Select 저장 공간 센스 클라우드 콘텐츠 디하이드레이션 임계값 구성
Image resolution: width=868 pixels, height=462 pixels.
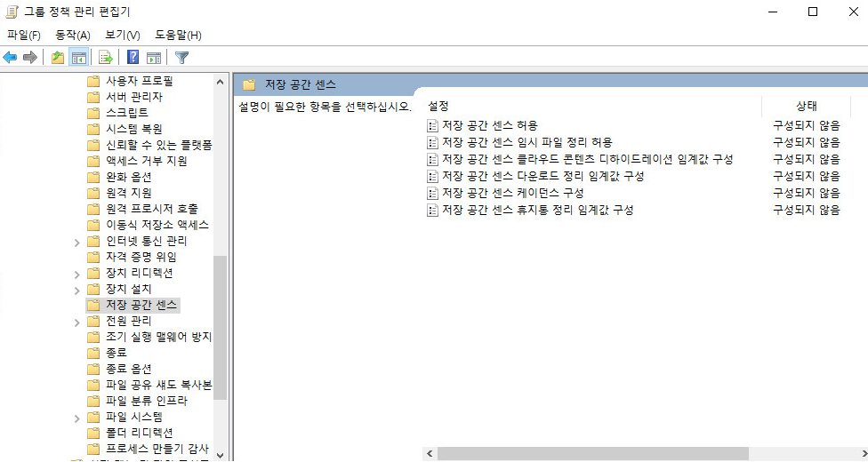pos(587,159)
